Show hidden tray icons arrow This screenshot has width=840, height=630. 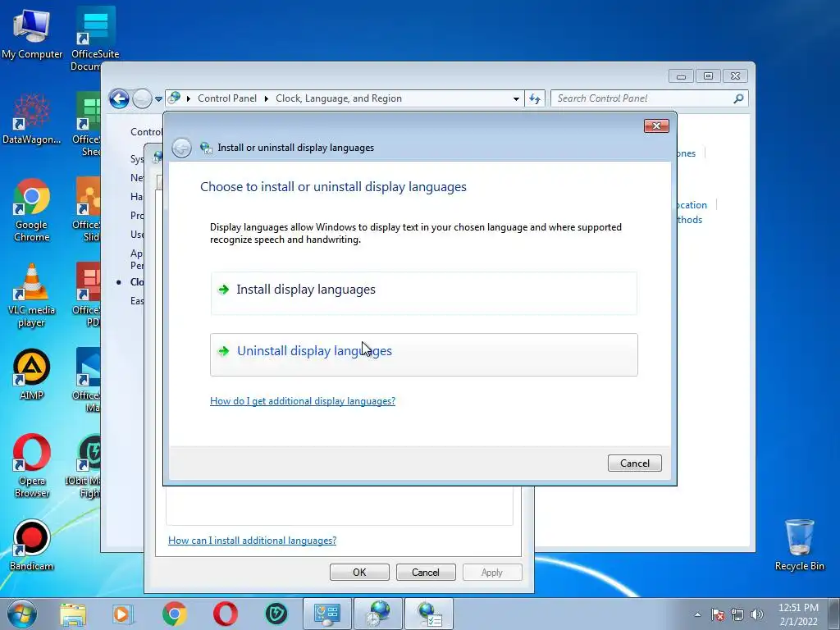pyautogui.click(x=697, y=614)
